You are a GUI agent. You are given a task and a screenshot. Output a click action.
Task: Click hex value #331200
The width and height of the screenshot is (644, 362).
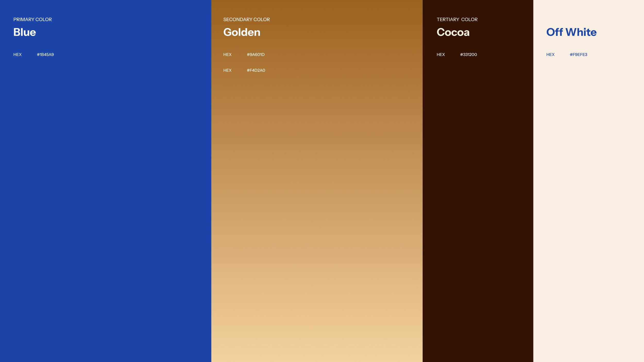469,55
